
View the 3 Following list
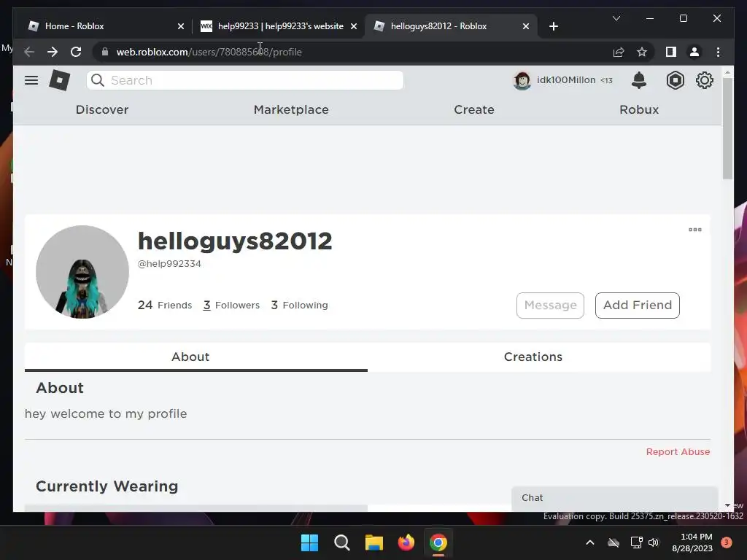tap(300, 306)
